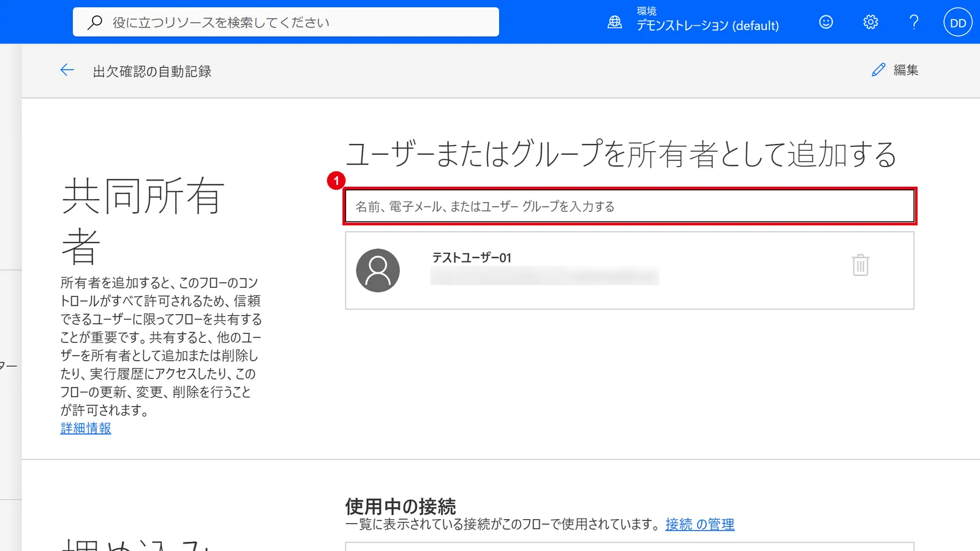
Task: Focus the owner name or email input
Action: tap(630, 206)
